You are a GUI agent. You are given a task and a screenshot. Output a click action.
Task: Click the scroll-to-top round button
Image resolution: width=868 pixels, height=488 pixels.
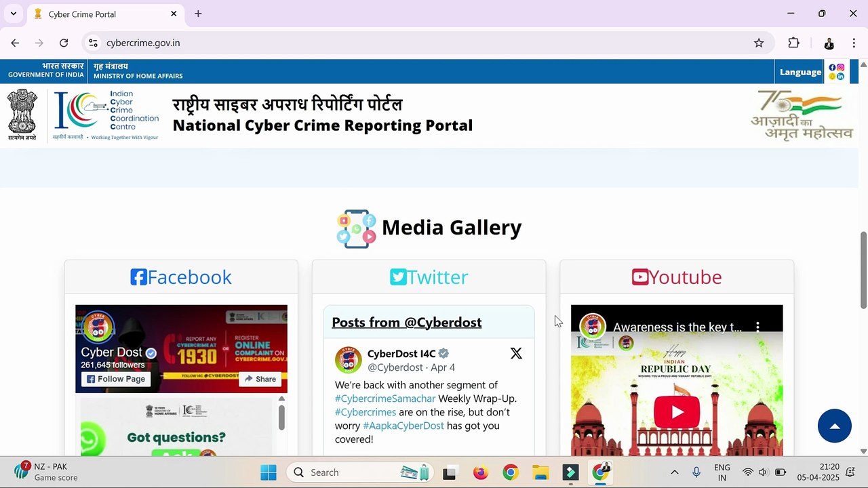835,426
